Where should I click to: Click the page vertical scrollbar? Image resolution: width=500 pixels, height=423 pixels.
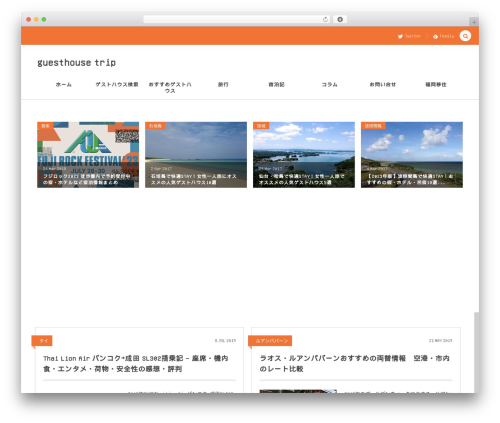coord(476,352)
